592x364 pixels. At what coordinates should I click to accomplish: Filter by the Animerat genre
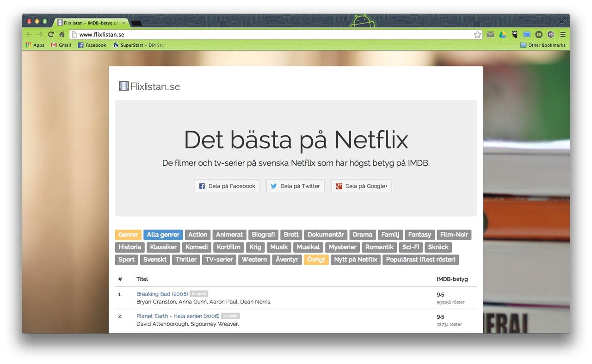(x=229, y=235)
